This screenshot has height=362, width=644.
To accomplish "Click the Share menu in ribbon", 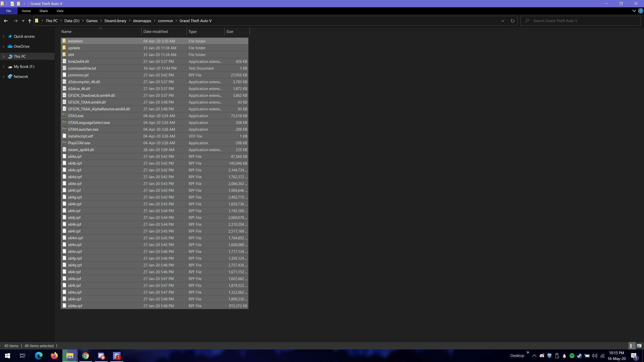I will point(43,11).
